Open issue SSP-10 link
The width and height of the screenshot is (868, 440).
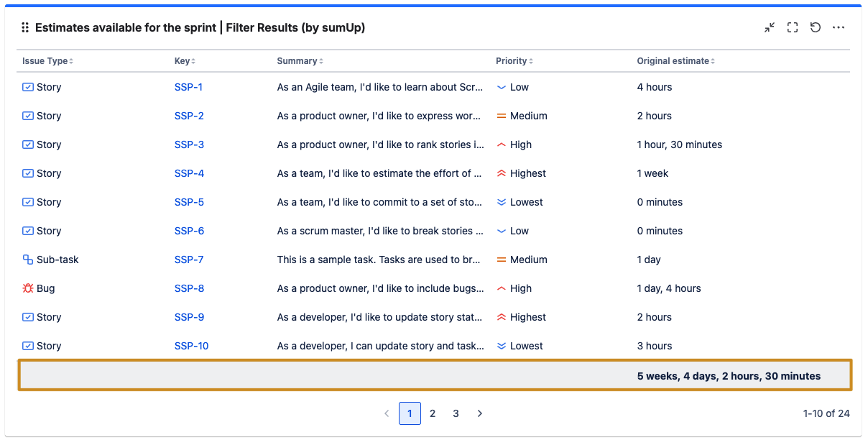pyautogui.click(x=191, y=346)
